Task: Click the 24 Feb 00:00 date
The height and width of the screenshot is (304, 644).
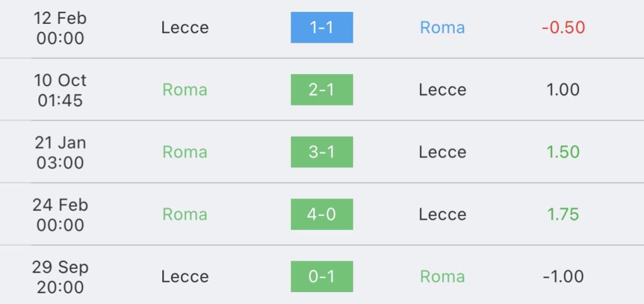Action: tap(60, 214)
